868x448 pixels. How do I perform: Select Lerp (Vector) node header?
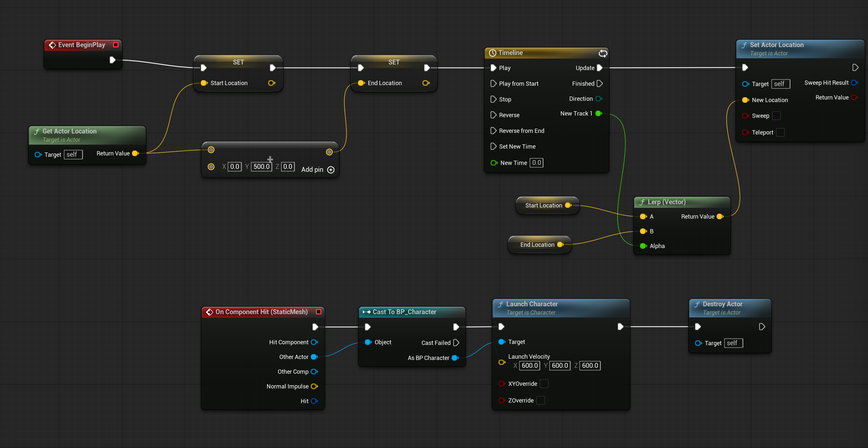[682, 202]
